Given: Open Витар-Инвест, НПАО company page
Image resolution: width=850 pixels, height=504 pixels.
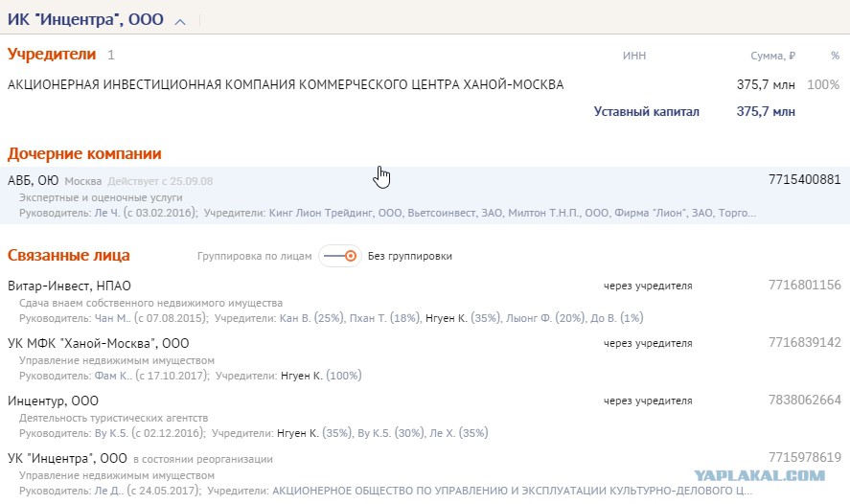Looking at the screenshot, I should (x=69, y=286).
